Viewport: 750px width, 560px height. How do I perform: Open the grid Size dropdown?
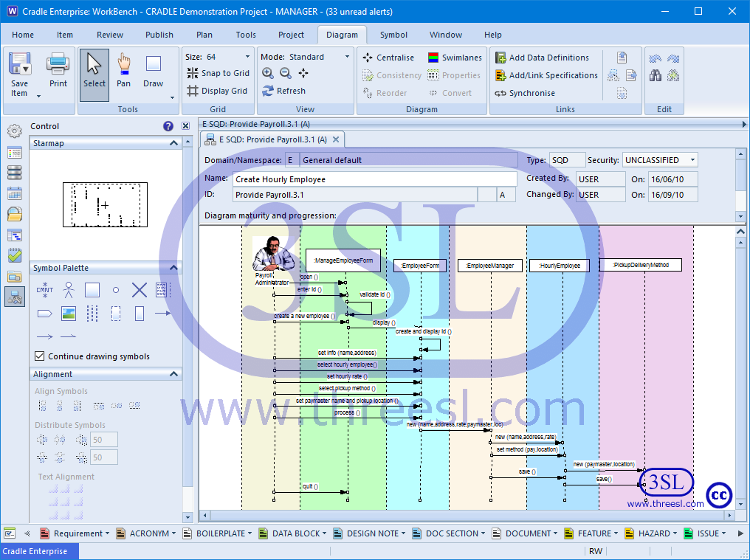(x=247, y=57)
